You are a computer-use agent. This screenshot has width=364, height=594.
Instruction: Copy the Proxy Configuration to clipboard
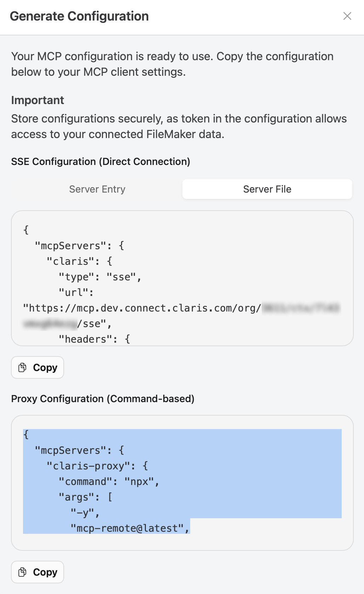(x=37, y=572)
